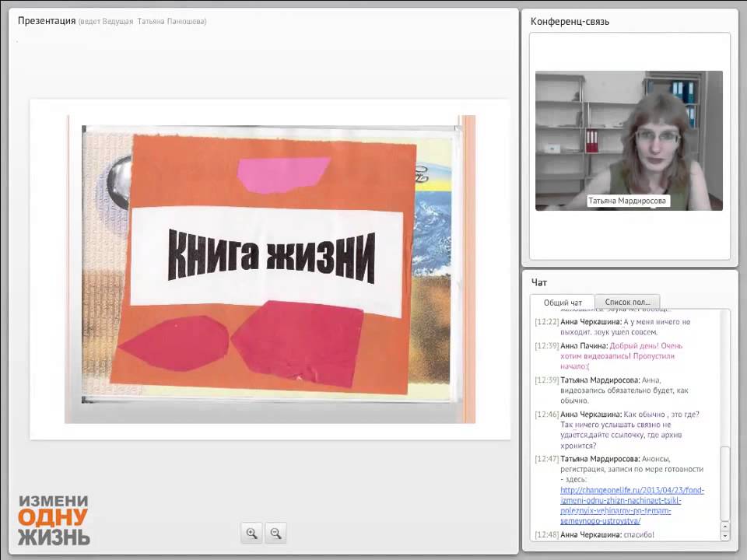This screenshot has height=560, width=747.
Task: Click the Презентация panel title
Action: coord(47,20)
